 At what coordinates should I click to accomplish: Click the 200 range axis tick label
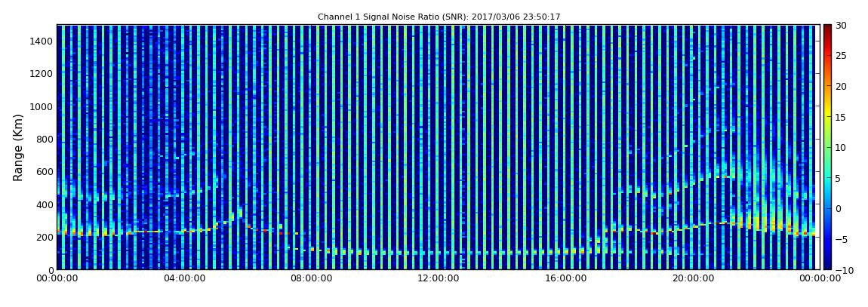point(45,238)
